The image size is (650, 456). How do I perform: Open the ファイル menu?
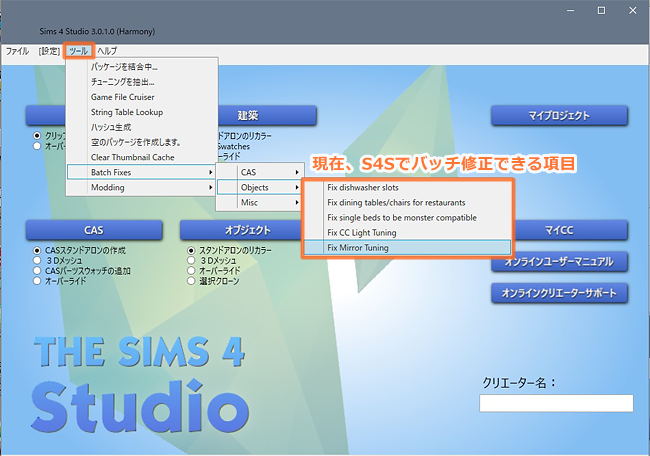point(17,51)
